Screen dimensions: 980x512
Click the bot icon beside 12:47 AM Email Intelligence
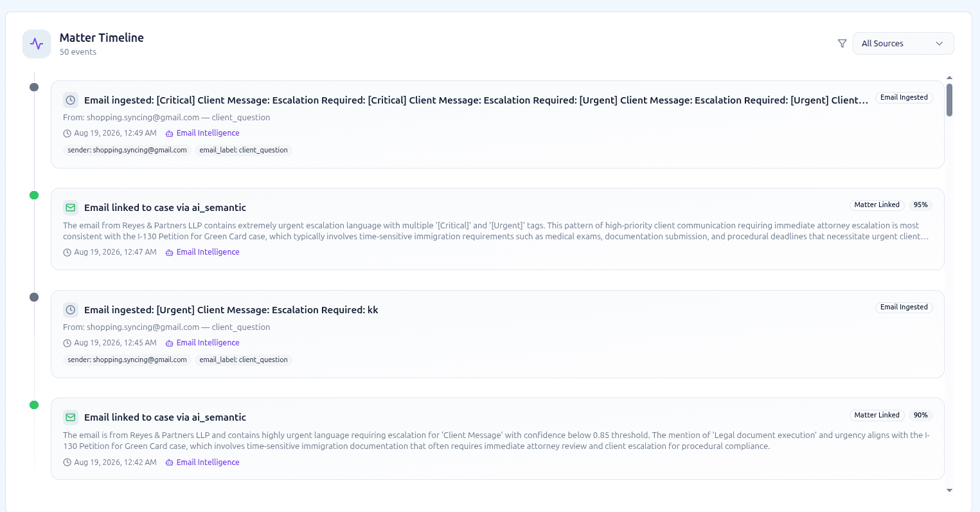pos(170,252)
